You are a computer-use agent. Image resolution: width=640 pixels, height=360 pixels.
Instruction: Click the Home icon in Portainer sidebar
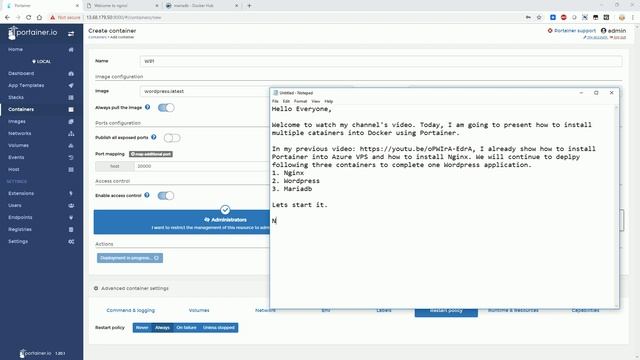(71, 49)
